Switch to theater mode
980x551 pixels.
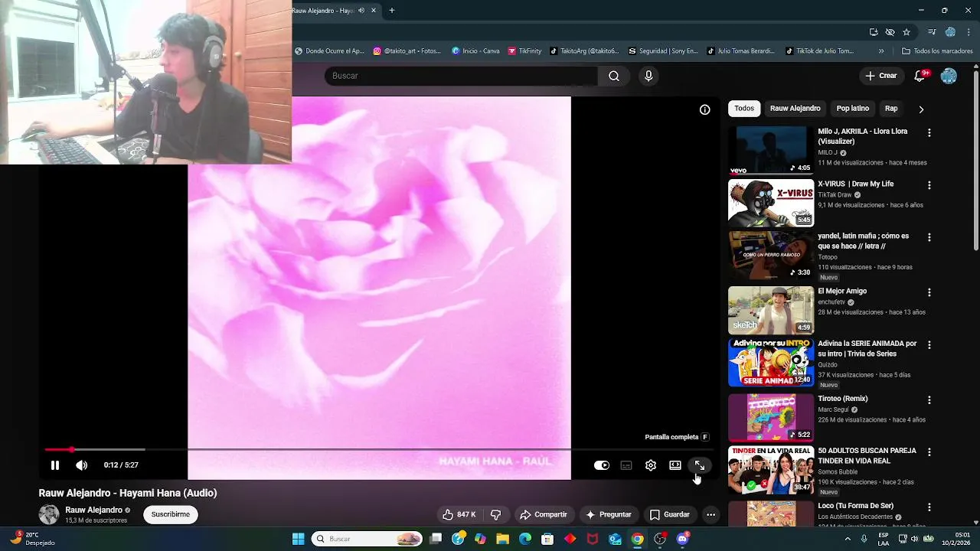point(675,465)
